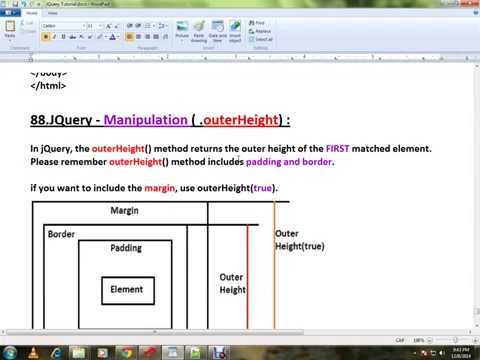The width and height of the screenshot is (480, 360).
Task: Select Justify alignment
Action: pyautogui.click(x=156, y=37)
